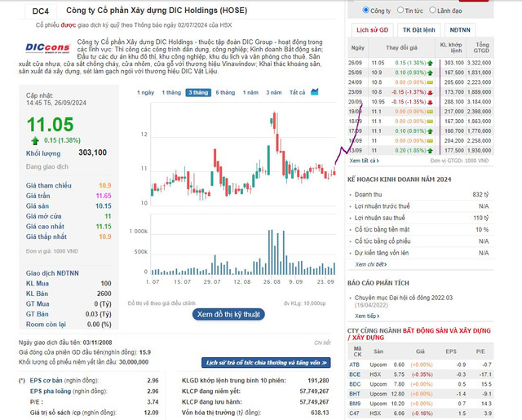
Task: Open Lịch sử trả cổ tức button
Action: point(266,363)
